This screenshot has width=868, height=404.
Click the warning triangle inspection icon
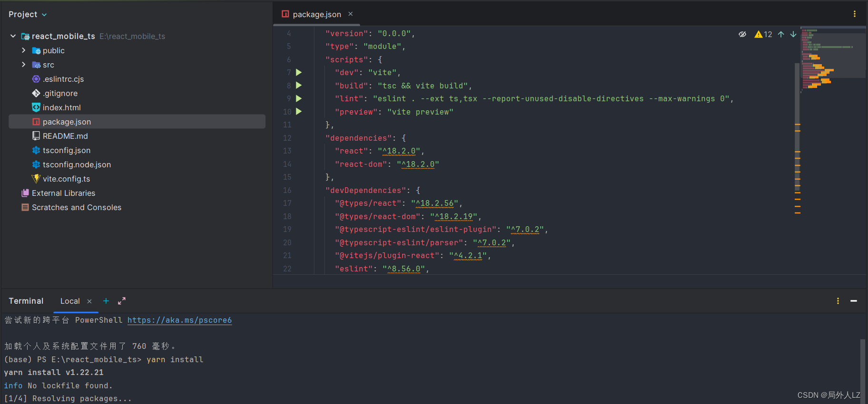coord(758,34)
